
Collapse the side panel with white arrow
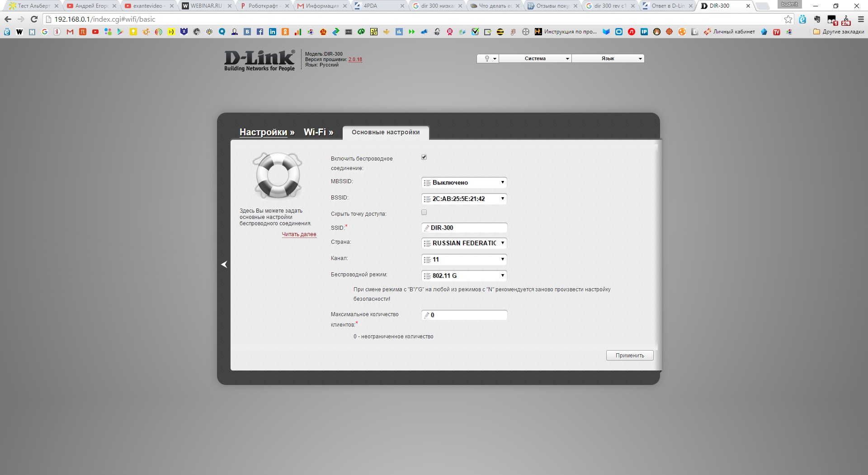tap(224, 265)
